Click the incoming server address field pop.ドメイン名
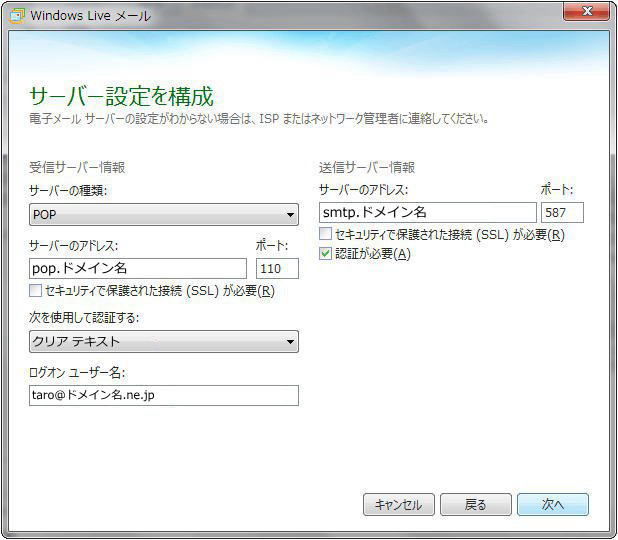 tap(138, 269)
